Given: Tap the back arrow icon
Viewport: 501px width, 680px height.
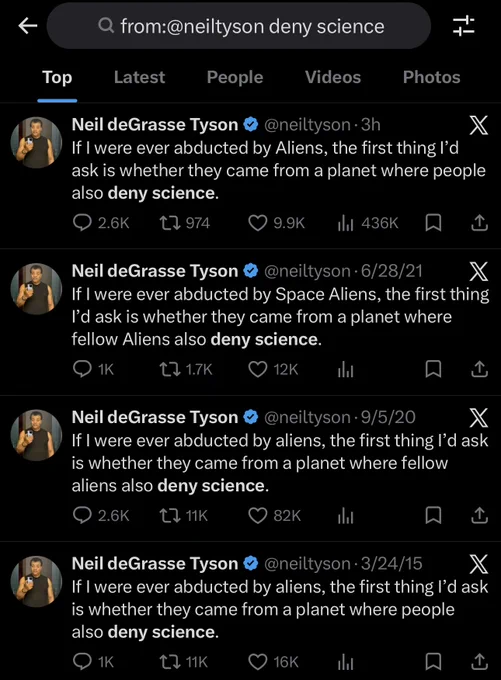Looking at the screenshot, I should [28, 26].
